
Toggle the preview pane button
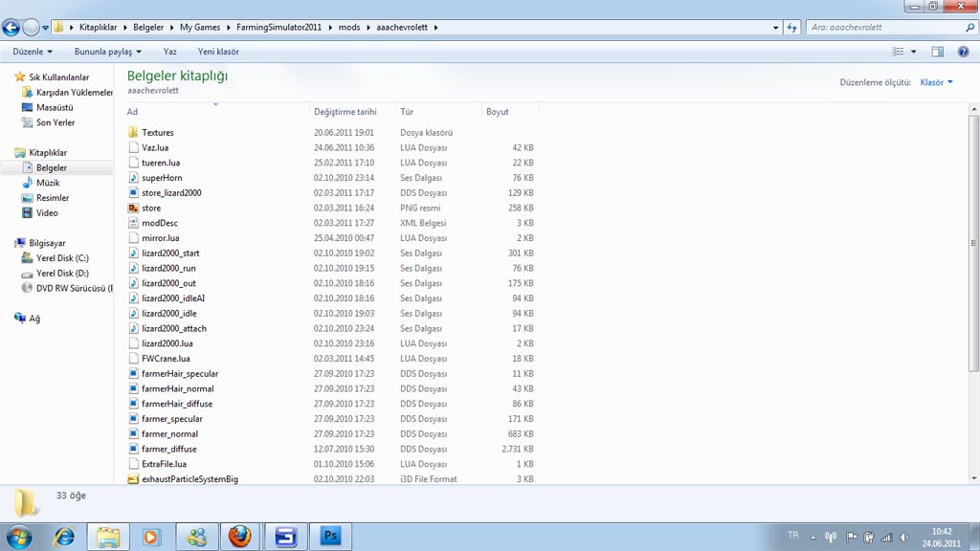click(937, 52)
